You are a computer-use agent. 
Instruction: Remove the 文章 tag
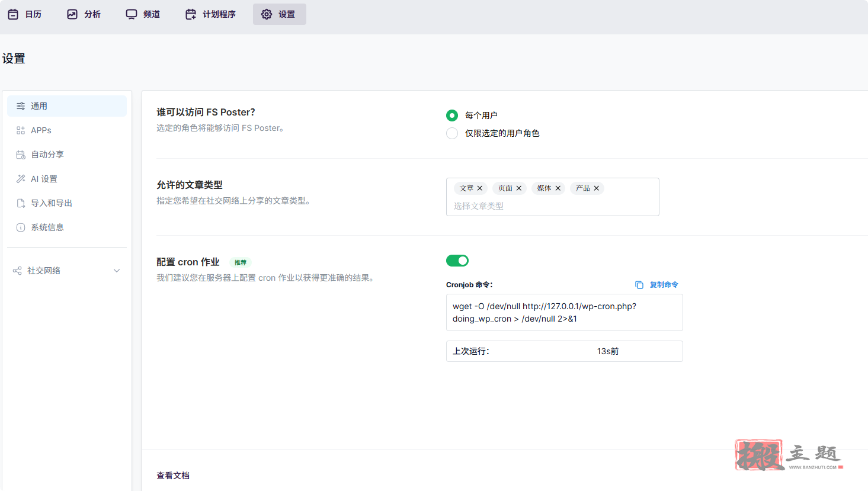point(480,188)
